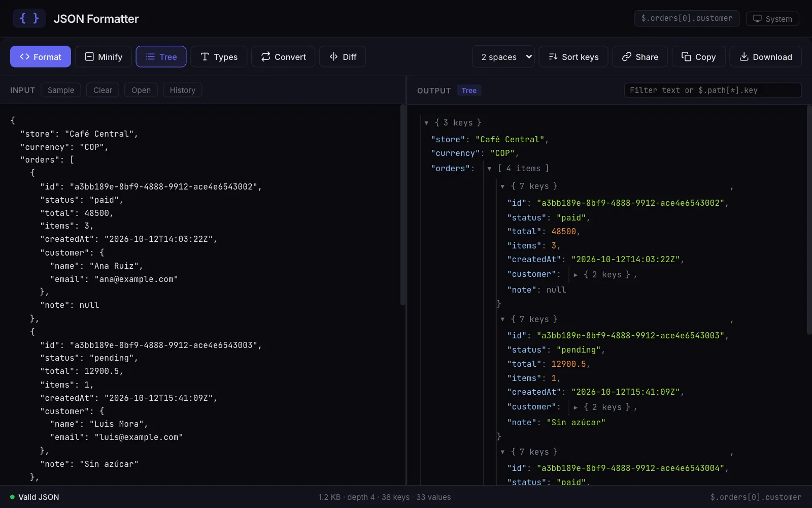Collapse the orders 4 items array
This screenshot has width=812, height=508.
coord(489,169)
